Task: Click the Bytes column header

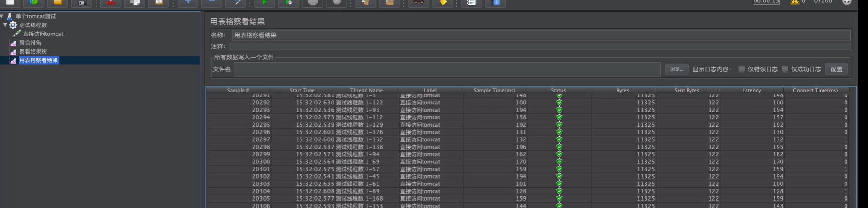Action: [623, 90]
